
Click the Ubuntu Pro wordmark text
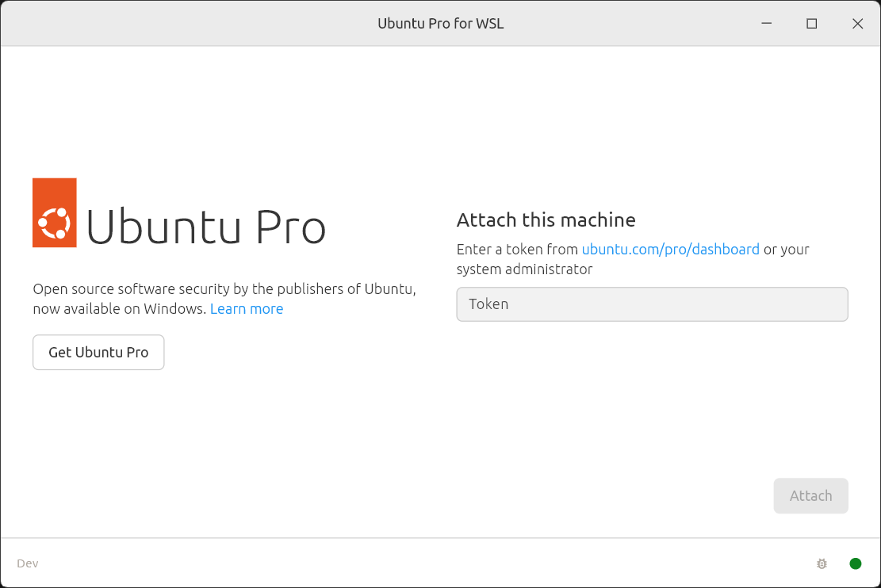pos(206,228)
